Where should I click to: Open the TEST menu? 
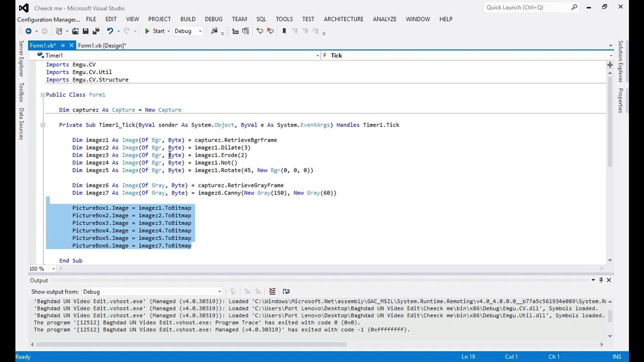click(308, 19)
